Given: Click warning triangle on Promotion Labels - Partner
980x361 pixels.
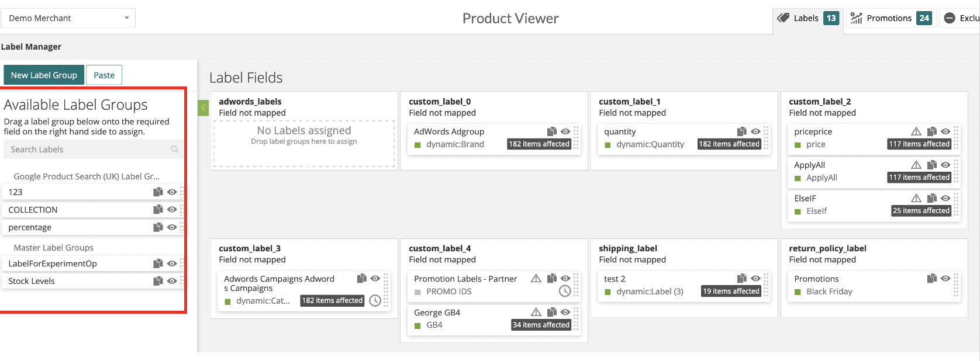Looking at the screenshot, I should coord(536,278).
